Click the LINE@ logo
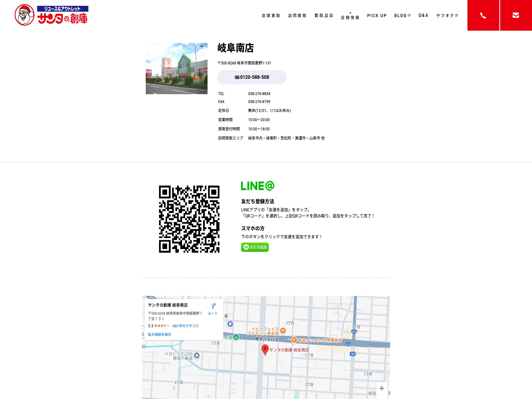Screen dimensions: 532x399 click(258, 186)
